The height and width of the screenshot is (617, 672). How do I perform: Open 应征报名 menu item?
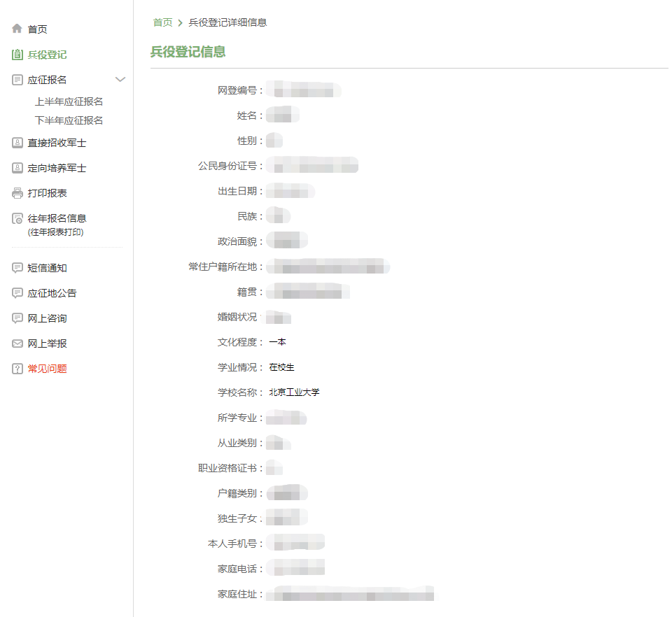pyautogui.click(x=47, y=80)
